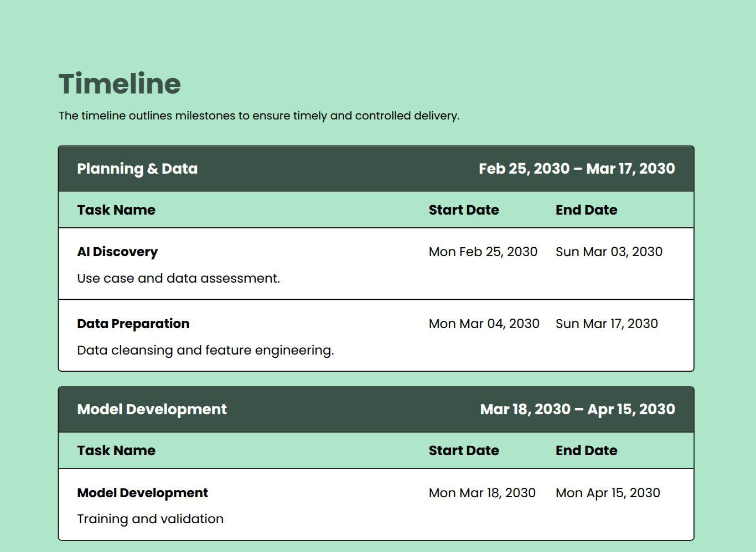Select the timeline milestones description sentence
Viewport: 756px width, 552px height.
click(x=258, y=116)
